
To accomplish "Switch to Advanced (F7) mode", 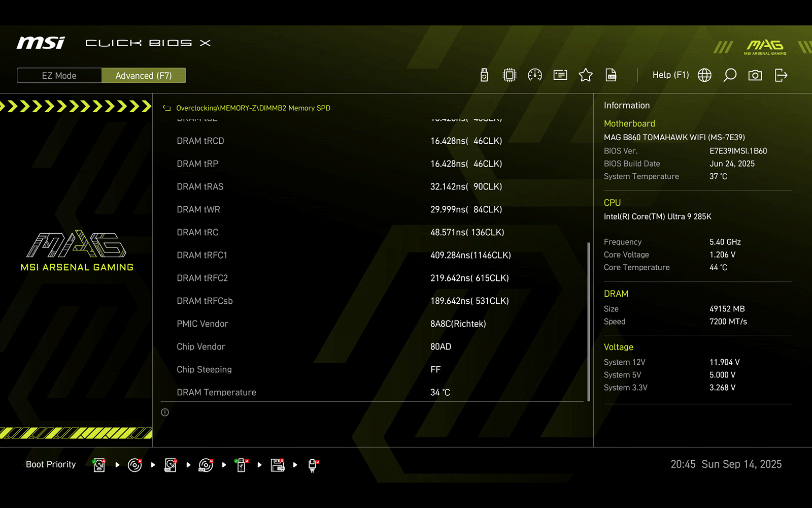I will pyautogui.click(x=144, y=76).
